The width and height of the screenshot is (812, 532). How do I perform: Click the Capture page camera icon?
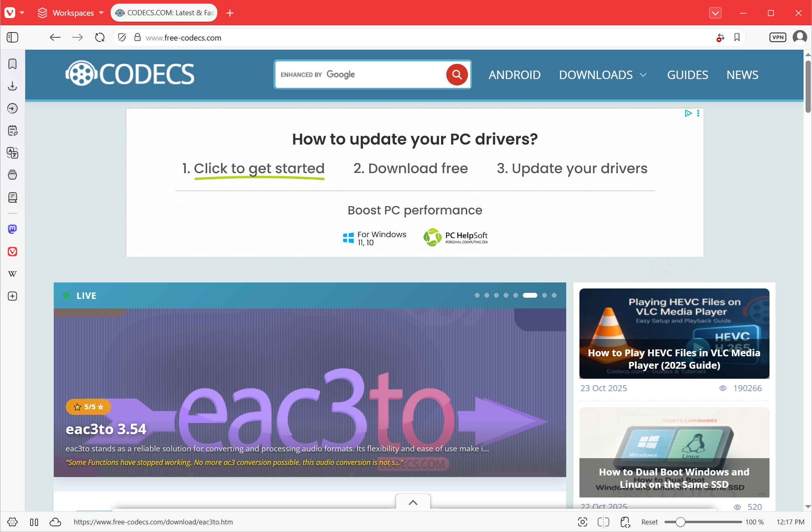(x=583, y=522)
